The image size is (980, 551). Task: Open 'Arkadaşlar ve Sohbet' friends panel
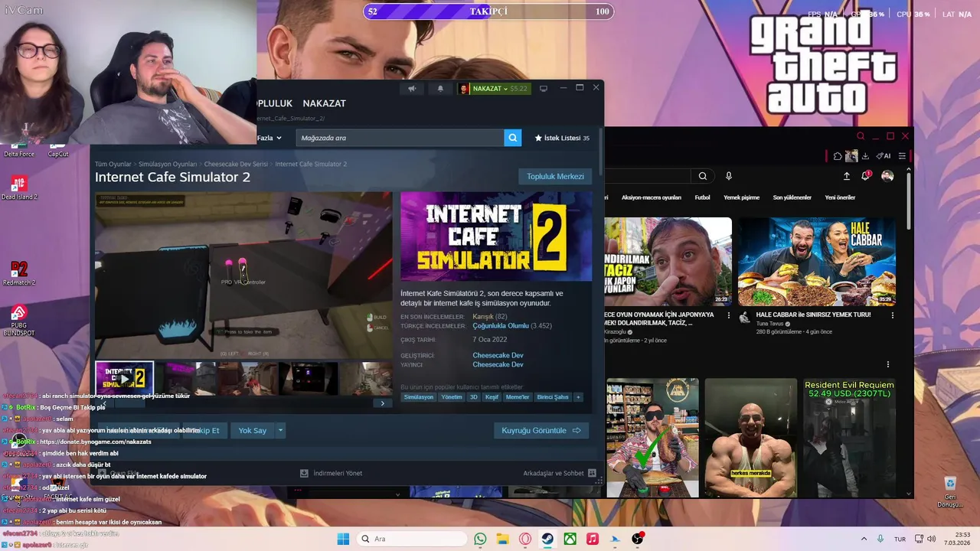[x=560, y=473]
